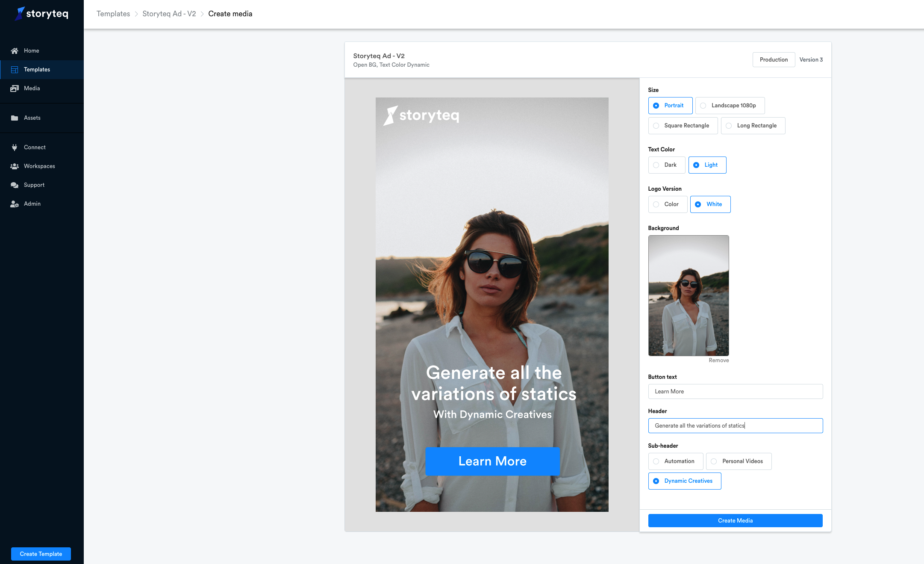Select the Templates icon in sidebar

tap(14, 69)
